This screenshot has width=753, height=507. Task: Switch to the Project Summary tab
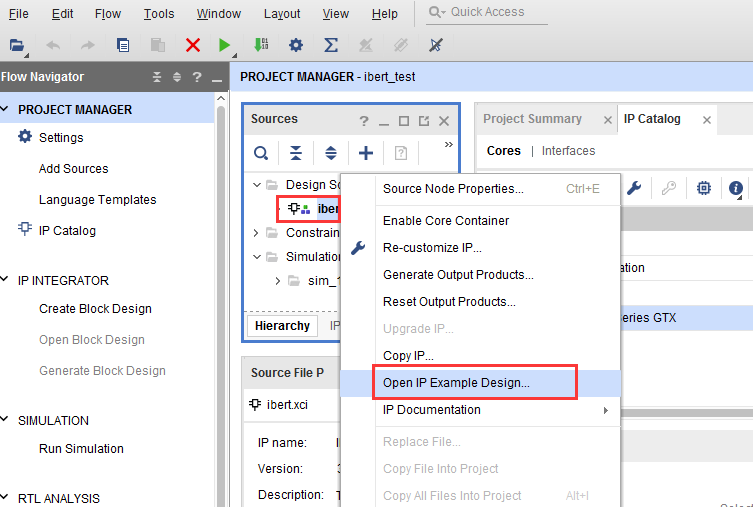tap(532, 119)
